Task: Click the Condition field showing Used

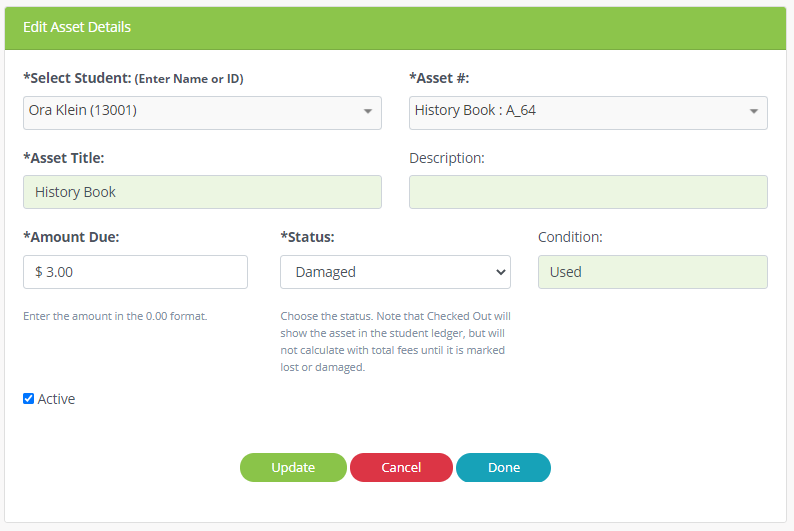Action: click(652, 272)
